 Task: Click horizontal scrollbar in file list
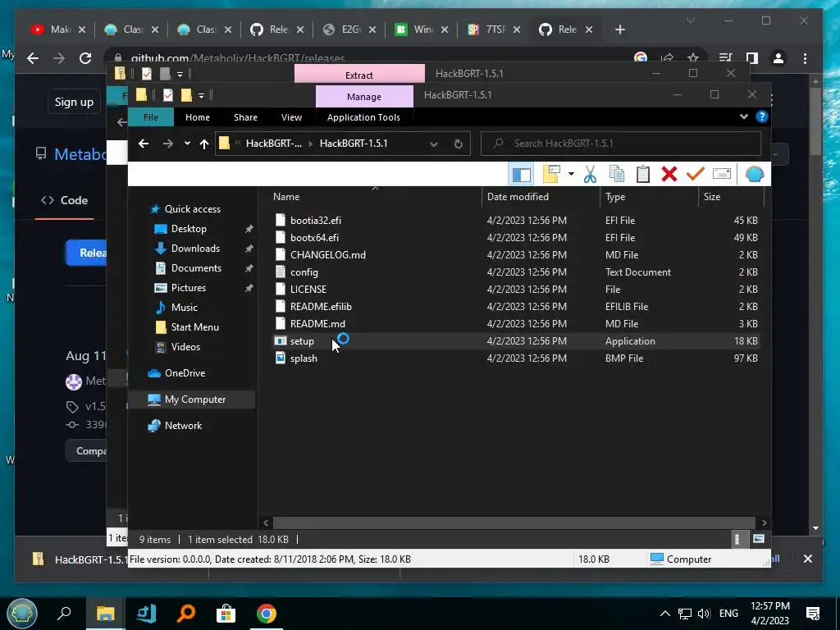pos(514,523)
